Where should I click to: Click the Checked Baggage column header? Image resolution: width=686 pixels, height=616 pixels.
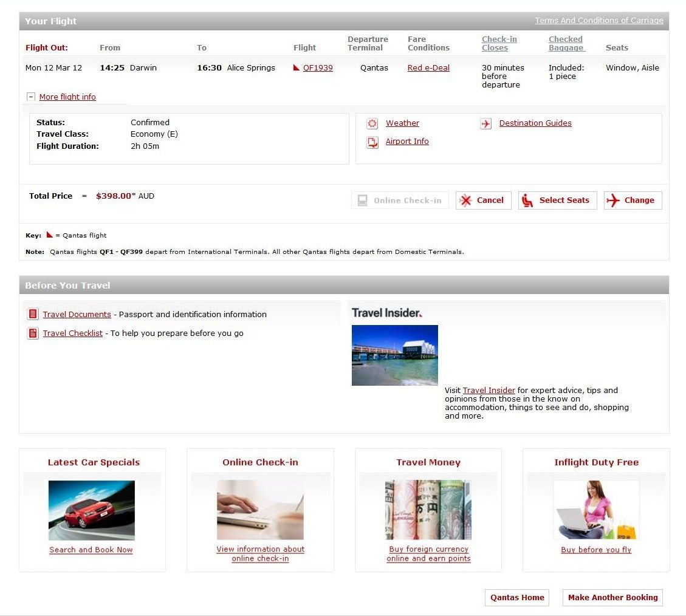tap(566, 43)
